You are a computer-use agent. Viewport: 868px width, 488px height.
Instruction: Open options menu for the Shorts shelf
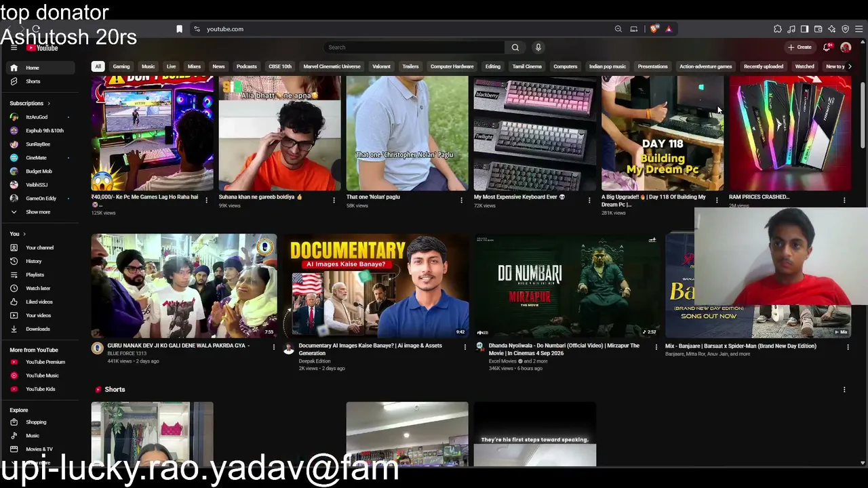coord(844,390)
